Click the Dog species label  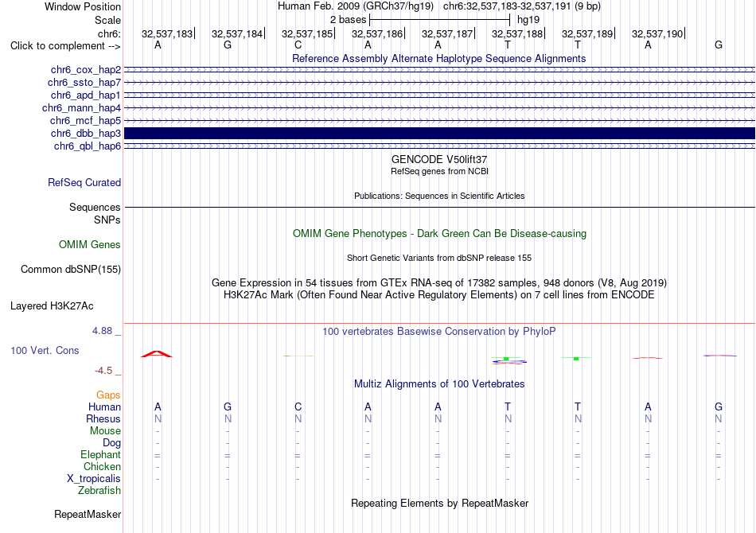(111, 443)
